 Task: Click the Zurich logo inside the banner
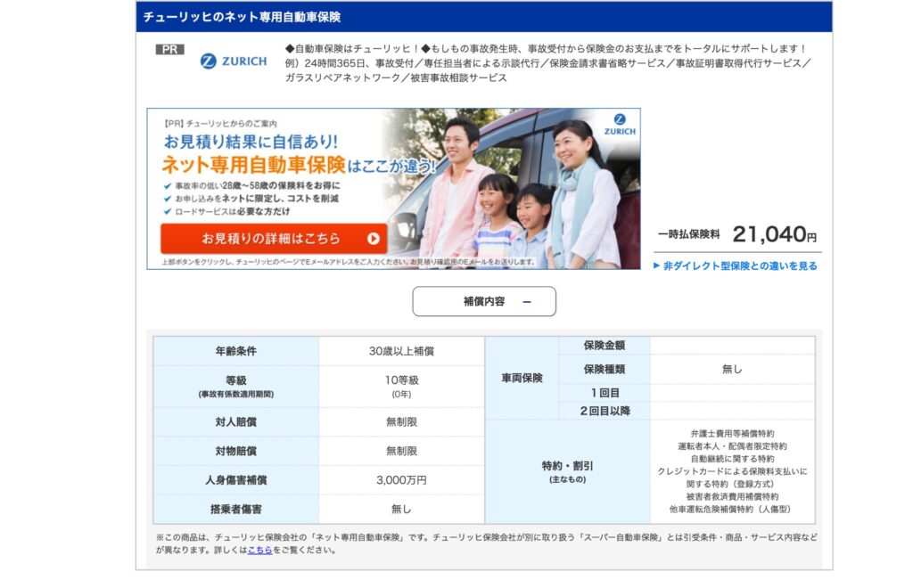pos(620,124)
